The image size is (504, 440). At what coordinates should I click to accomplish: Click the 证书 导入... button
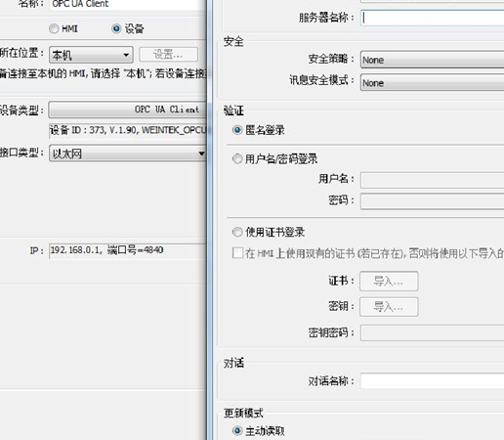389,281
